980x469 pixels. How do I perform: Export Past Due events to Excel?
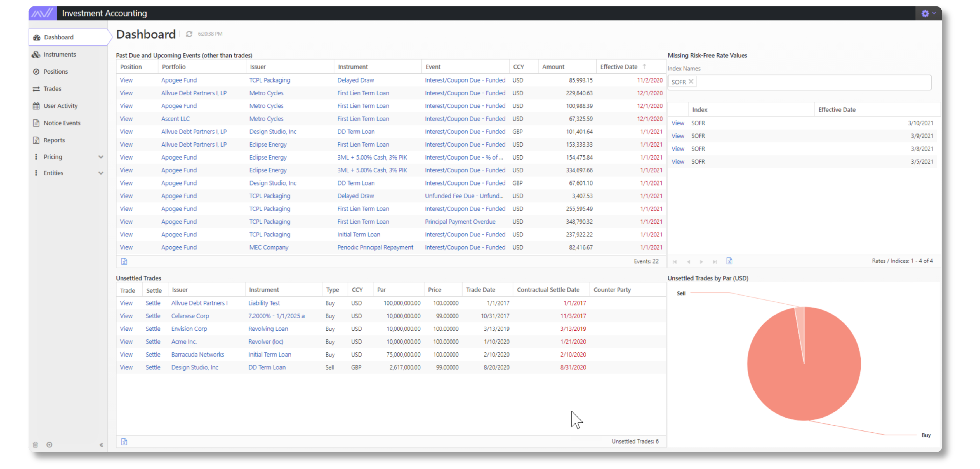pyautogui.click(x=124, y=261)
